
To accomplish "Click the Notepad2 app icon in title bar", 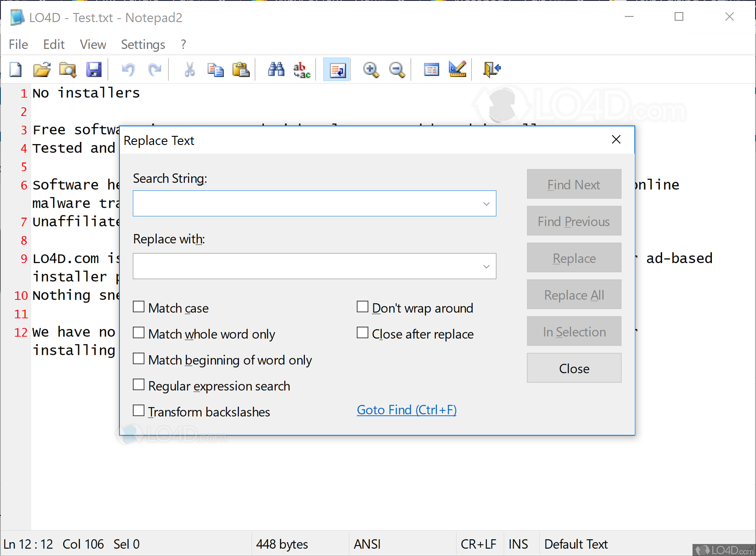I will pos(17,18).
